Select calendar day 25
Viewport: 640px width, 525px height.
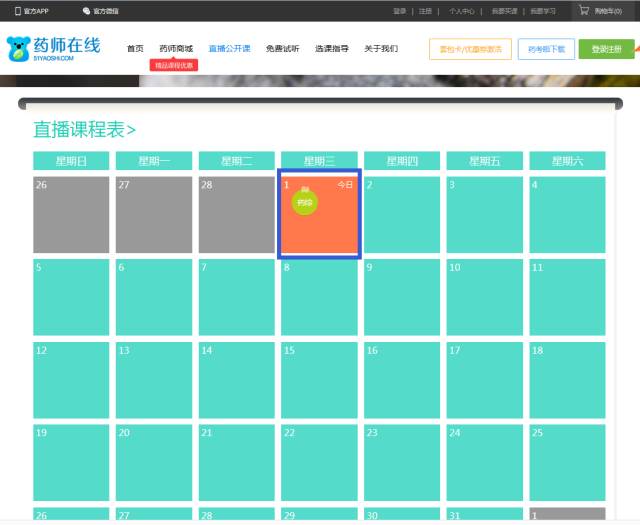pyautogui.click(x=567, y=463)
